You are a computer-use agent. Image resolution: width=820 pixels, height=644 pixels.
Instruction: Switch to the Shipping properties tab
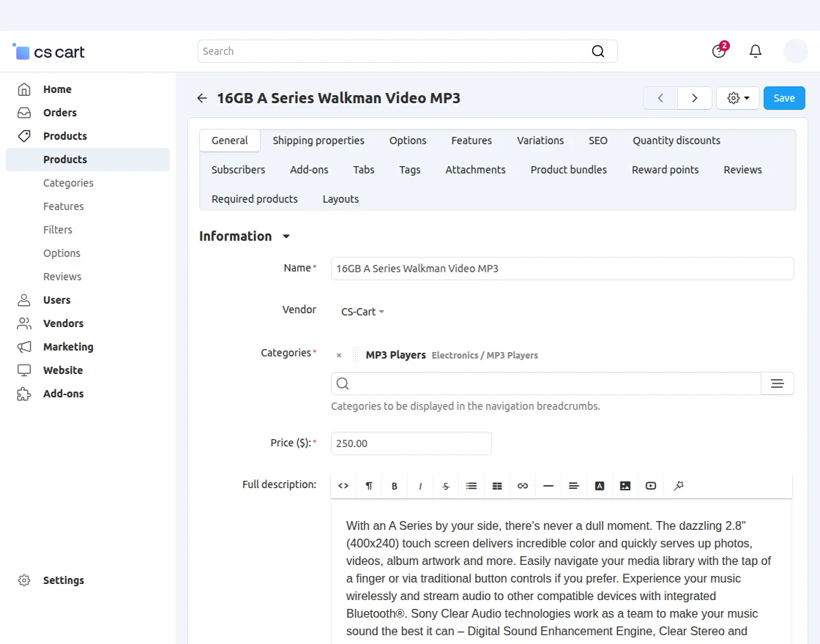tap(318, 141)
